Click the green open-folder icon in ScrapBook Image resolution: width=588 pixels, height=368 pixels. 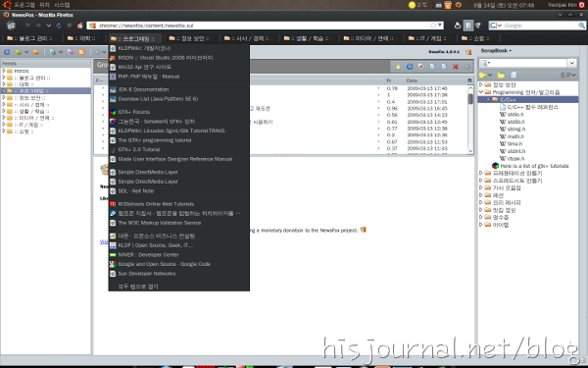pyautogui.click(x=501, y=76)
